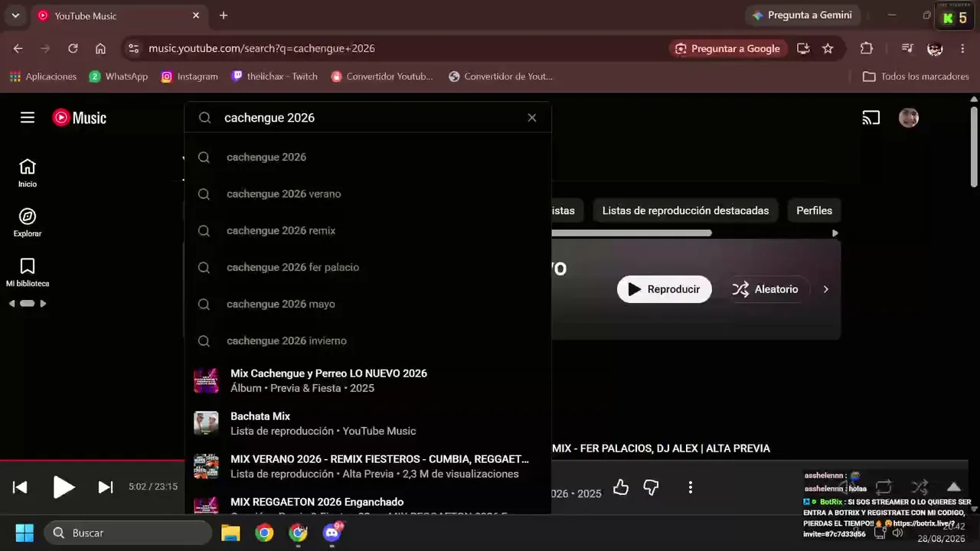Open the Aplicaciones bookmark shortcut
Image resolution: width=980 pixels, height=551 pixels.
tap(43, 77)
